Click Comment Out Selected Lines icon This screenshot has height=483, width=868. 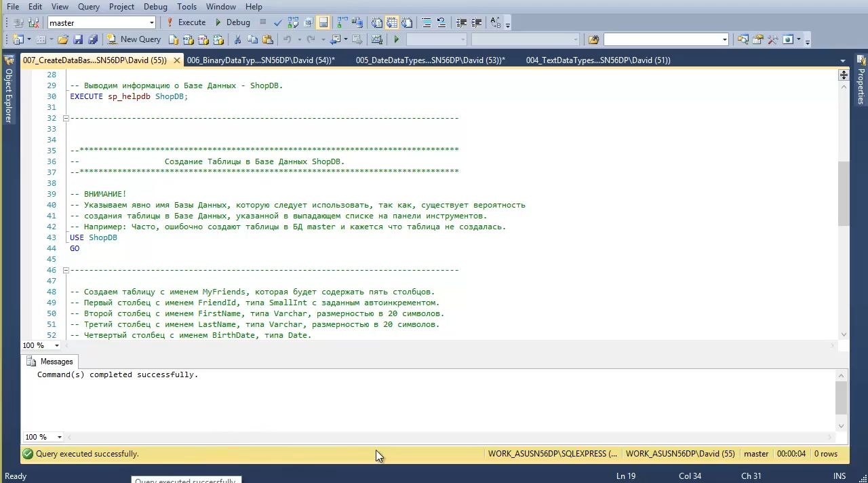click(427, 22)
